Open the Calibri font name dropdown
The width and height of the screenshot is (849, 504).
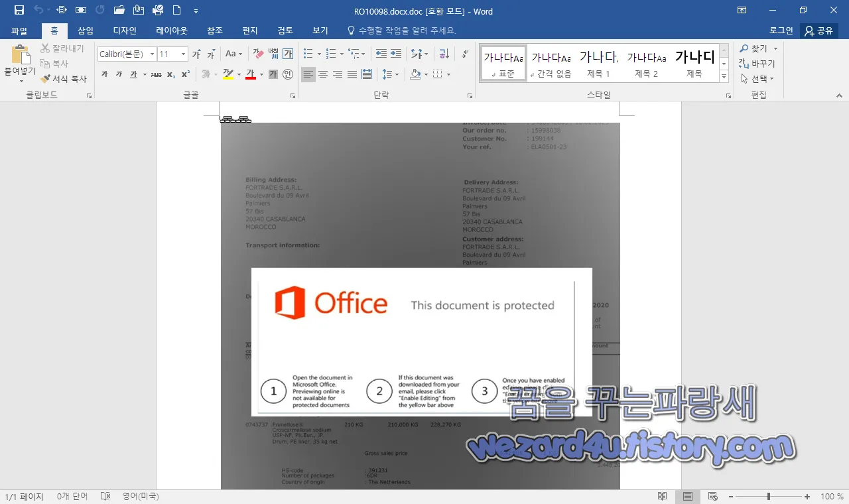point(152,54)
